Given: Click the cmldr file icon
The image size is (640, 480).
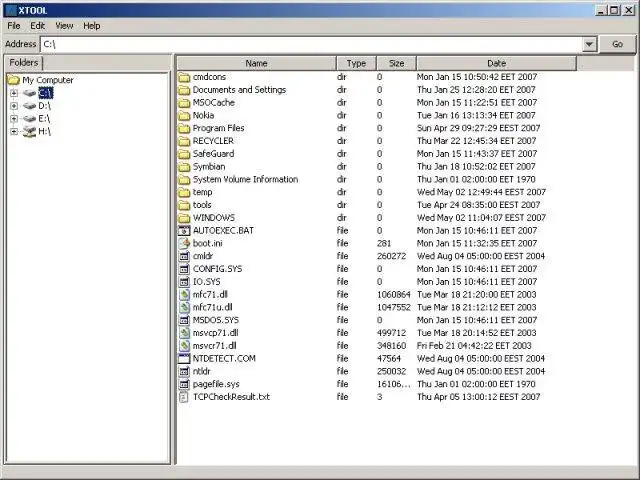Looking at the screenshot, I should (184, 256).
